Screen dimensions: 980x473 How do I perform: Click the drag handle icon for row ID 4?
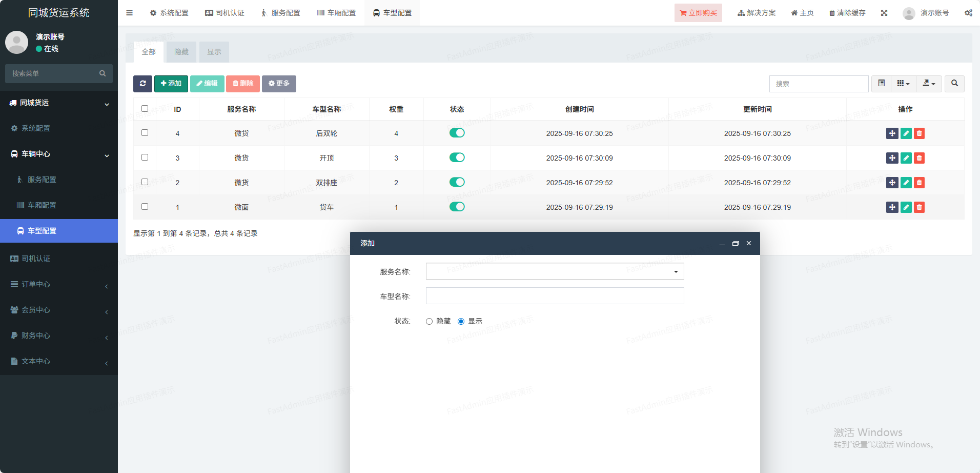pyautogui.click(x=892, y=133)
